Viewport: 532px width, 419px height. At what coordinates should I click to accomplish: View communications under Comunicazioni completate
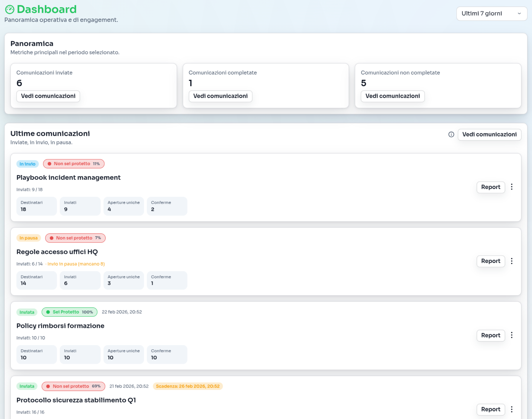click(x=220, y=96)
